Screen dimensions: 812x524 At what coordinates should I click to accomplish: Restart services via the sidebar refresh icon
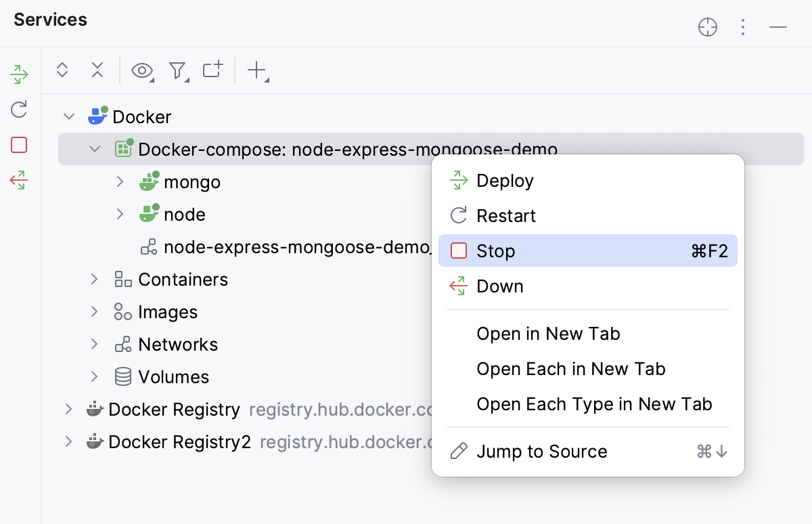click(x=18, y=110)
